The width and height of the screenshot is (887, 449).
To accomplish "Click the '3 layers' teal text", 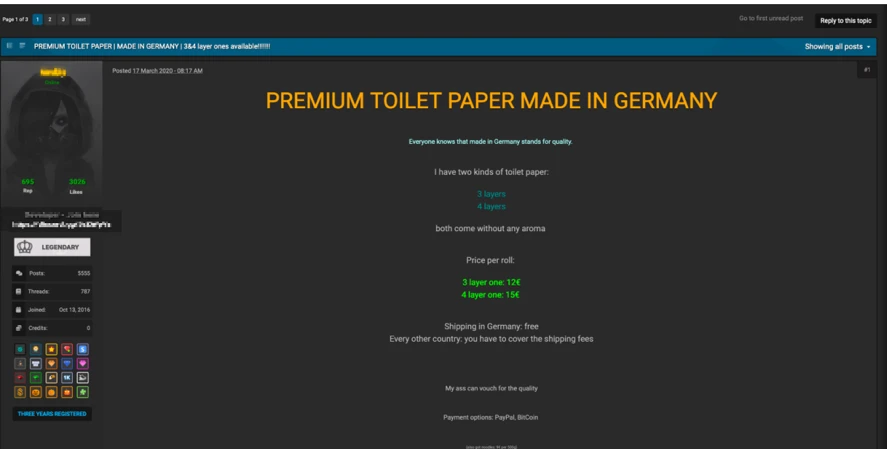I will pyautogui.click(x=491, y=194).
